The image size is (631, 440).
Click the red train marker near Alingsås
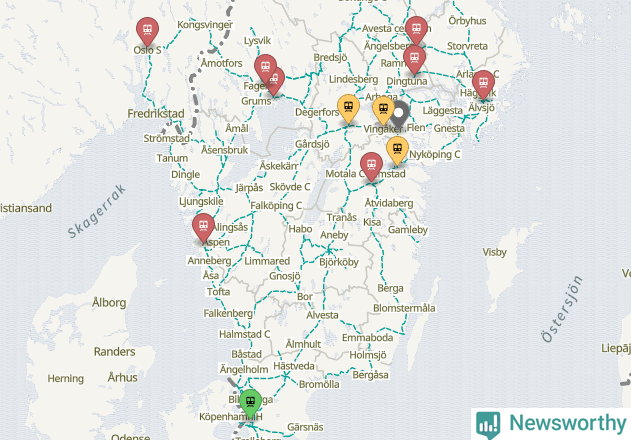[x=203, y=228]
